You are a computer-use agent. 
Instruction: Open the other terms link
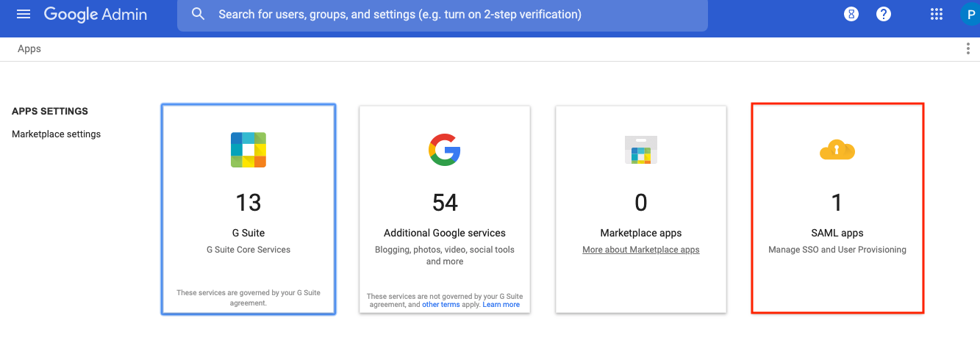pyautogui.click(x=441, y=304)
